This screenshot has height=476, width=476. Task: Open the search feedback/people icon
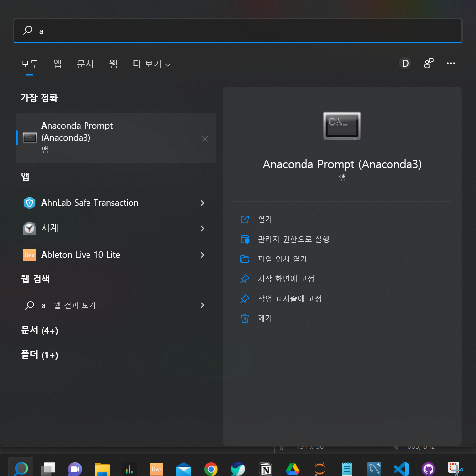429,63
